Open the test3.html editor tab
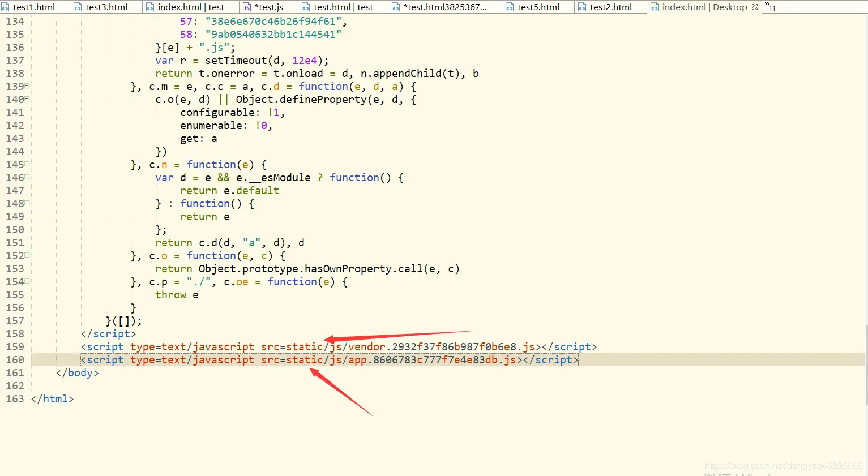 (106, 7)
